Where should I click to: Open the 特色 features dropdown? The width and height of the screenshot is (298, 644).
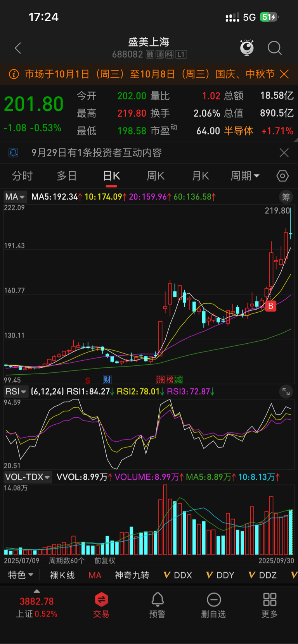click(x=21, y=575)
